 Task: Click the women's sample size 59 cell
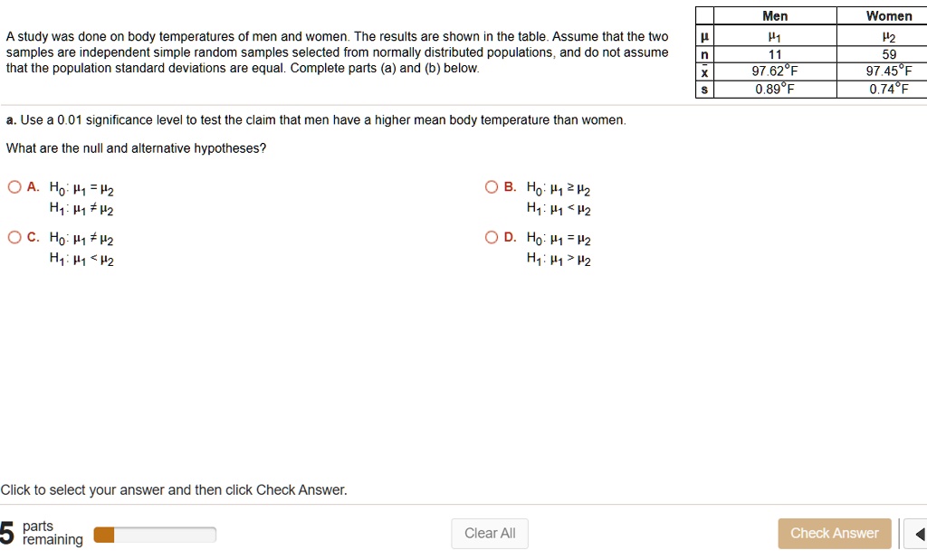point(889,54)
